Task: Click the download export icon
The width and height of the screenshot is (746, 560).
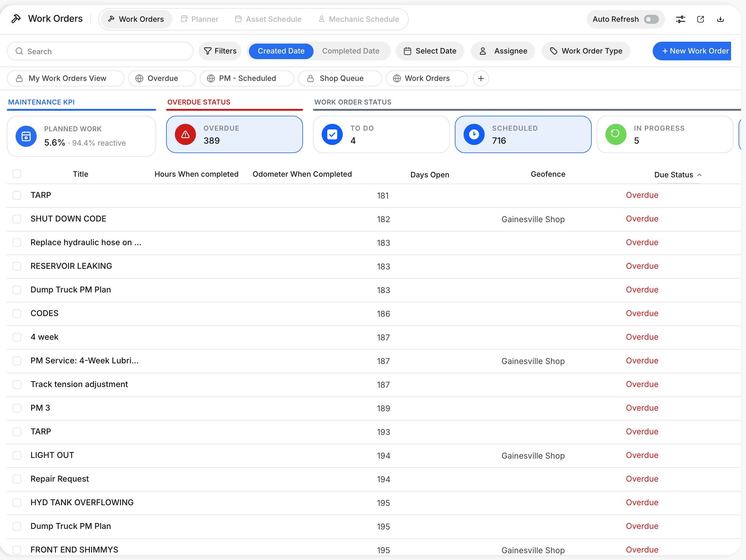Action: click(720, 19)
